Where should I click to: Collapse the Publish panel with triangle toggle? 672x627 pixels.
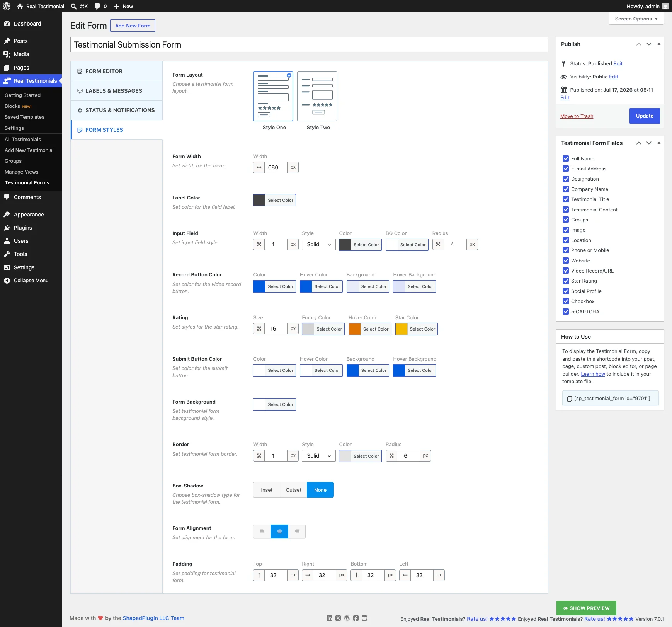click(659, 44)
